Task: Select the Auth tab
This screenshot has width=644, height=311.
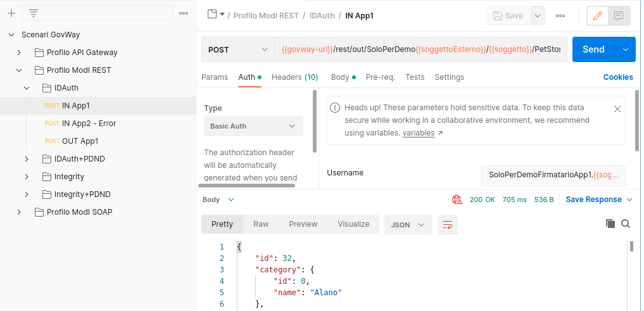Action: tap(249, 77)
